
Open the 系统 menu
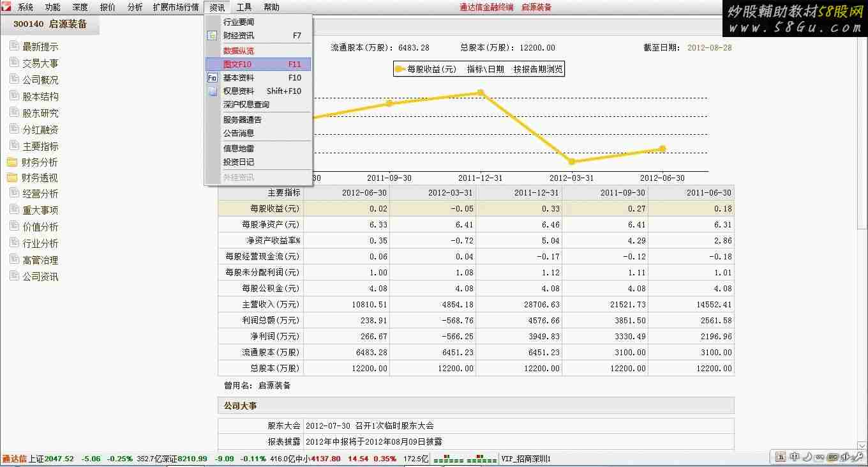[25, 8]
